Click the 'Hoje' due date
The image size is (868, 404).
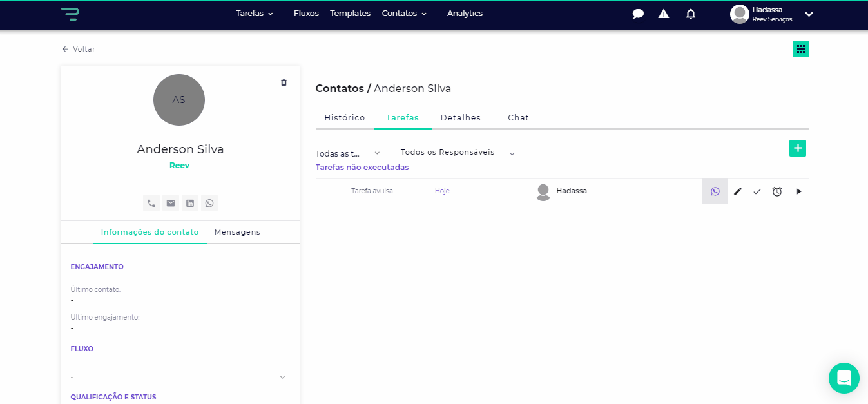[x=442, y=191]
